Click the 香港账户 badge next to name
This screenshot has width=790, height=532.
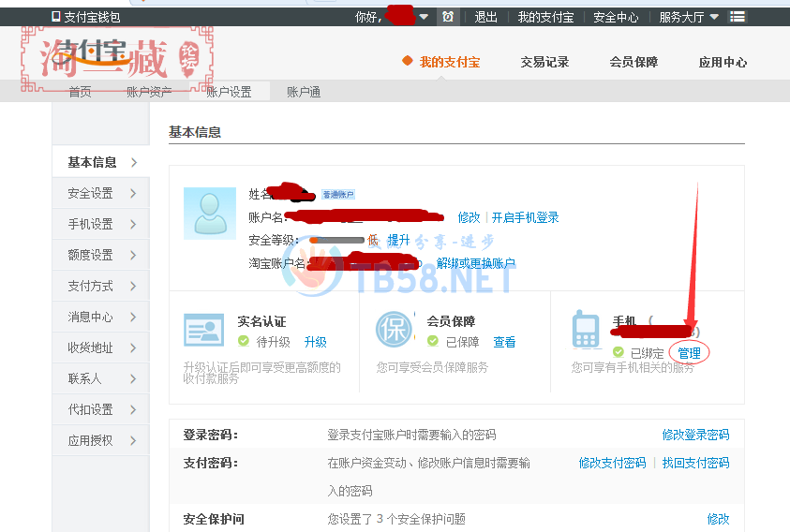(x=338, y=195)
